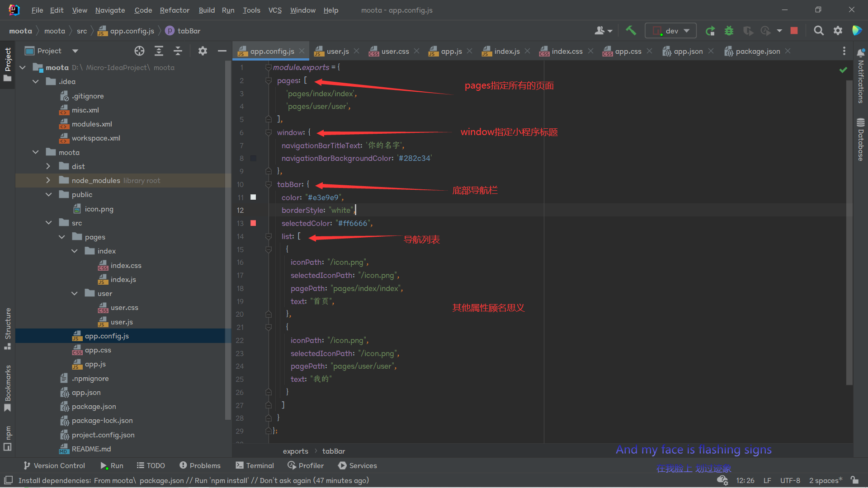
Task: Collapse all in Project panel
Action: tap(178, 51)
